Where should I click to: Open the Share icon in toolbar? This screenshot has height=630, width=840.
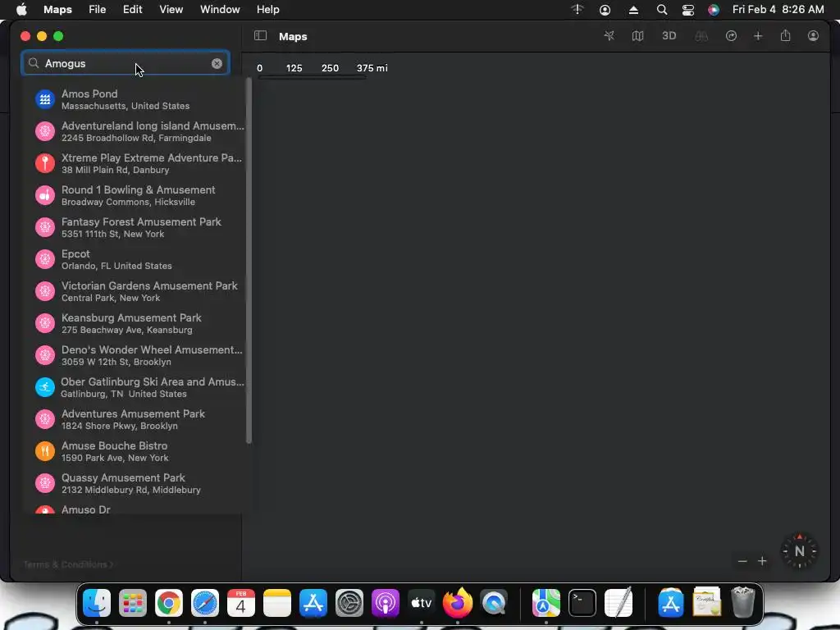pos(785,36)
